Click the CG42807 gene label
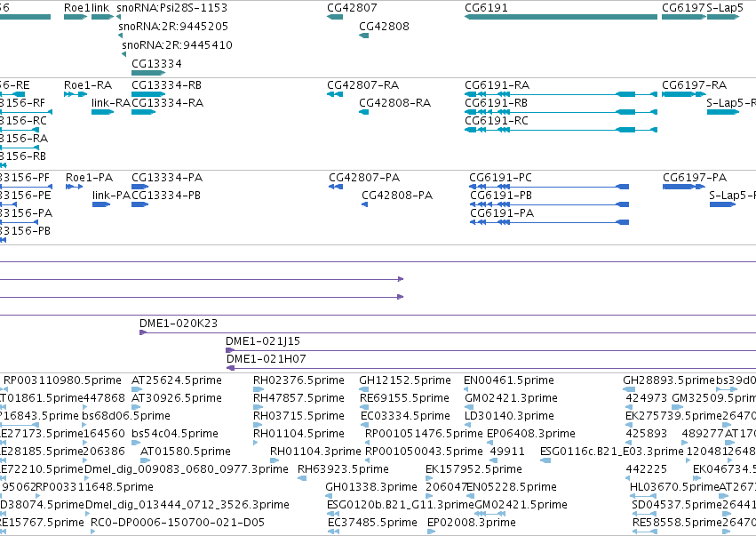Screen dimensions: 756x536 click(352, 8)
